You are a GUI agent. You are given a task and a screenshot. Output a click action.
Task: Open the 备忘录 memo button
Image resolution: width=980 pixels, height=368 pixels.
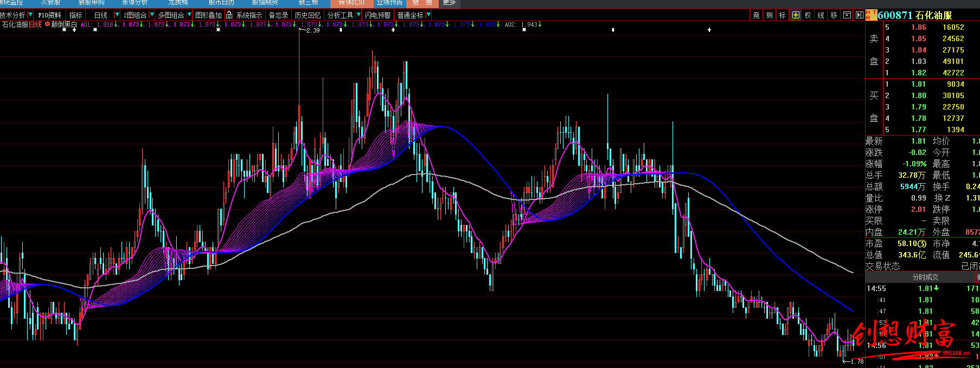(x=279, y=15)
